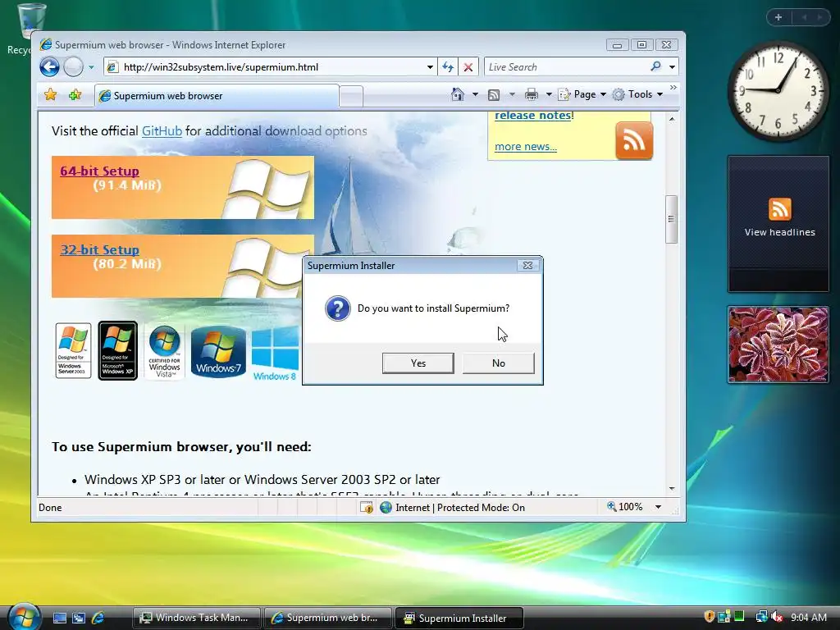Image resolution: width=840 pixels, height=630 pixels.
Task: Open the more news... link
Action: [526, 146]
